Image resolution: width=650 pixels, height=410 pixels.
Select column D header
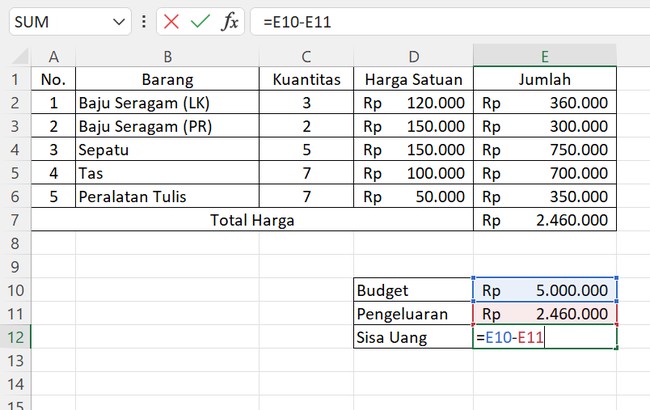pos(413,56)
